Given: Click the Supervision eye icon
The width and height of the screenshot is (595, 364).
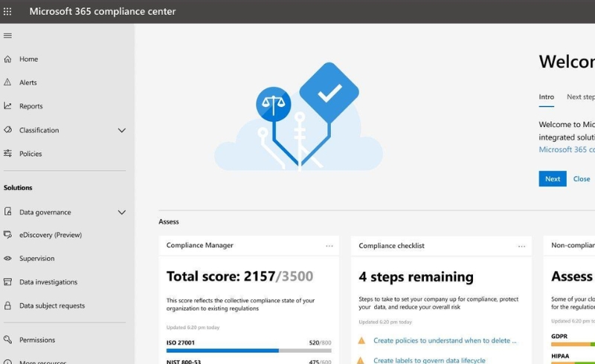Looking at the screenshot, I should click(x=7, y=259).
